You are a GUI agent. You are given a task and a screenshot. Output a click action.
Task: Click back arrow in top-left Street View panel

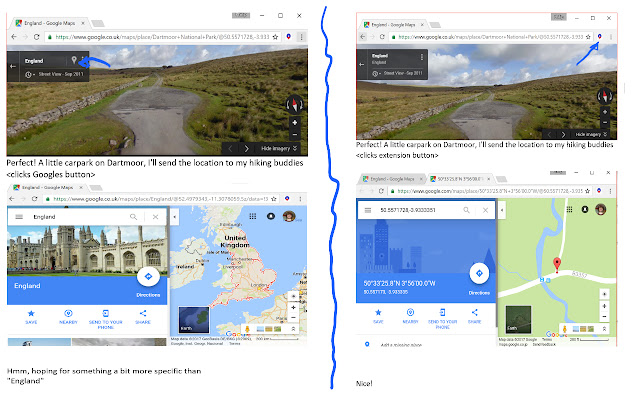click(13, 66)
